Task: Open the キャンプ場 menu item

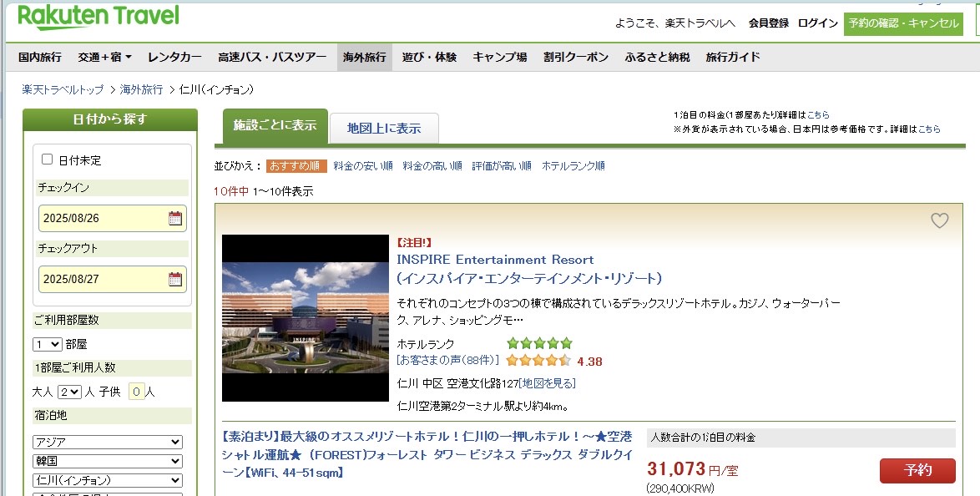Action: tap(500, 57)
